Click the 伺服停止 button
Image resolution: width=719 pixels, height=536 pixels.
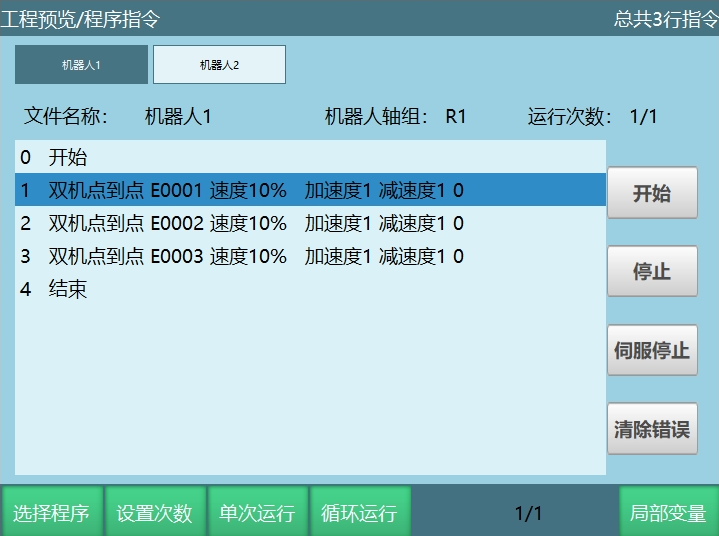[x=652, y=350]
